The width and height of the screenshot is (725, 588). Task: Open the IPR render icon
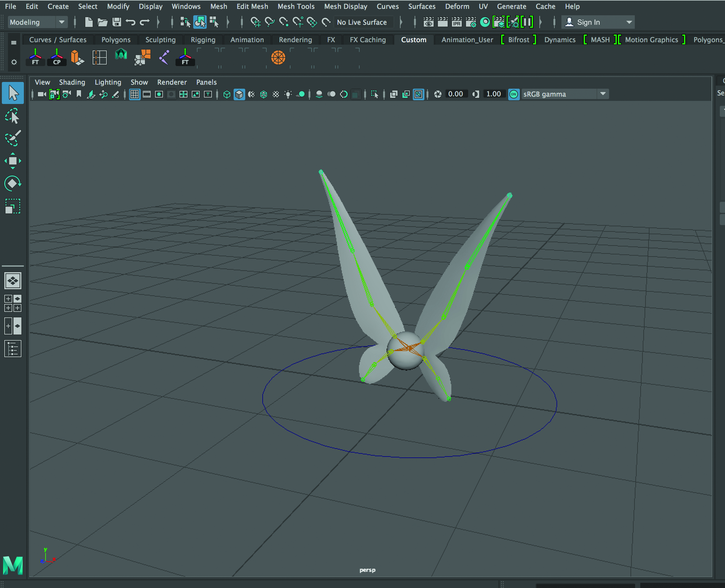click(x=457, y=22)
